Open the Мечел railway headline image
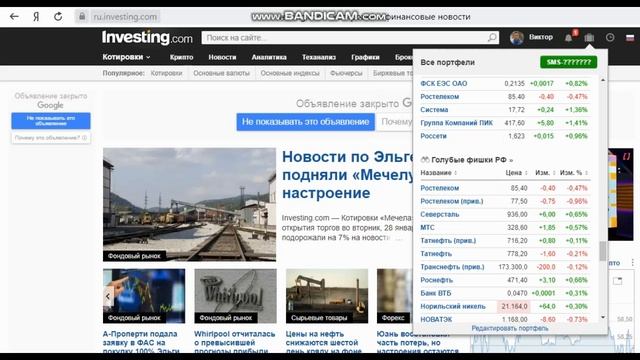Image resolution: width=640 pixels, height=360 pixels. 189,204
